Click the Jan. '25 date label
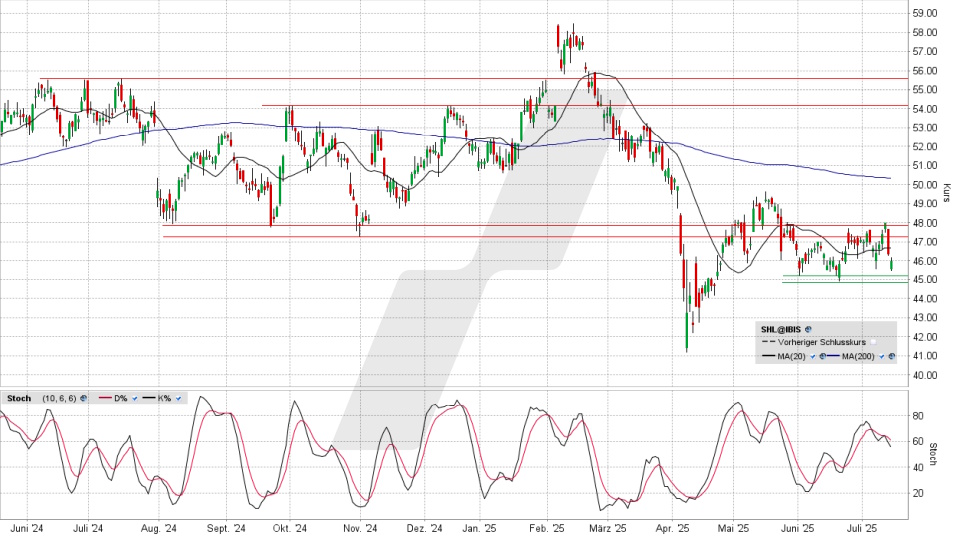 coord(479,528)
